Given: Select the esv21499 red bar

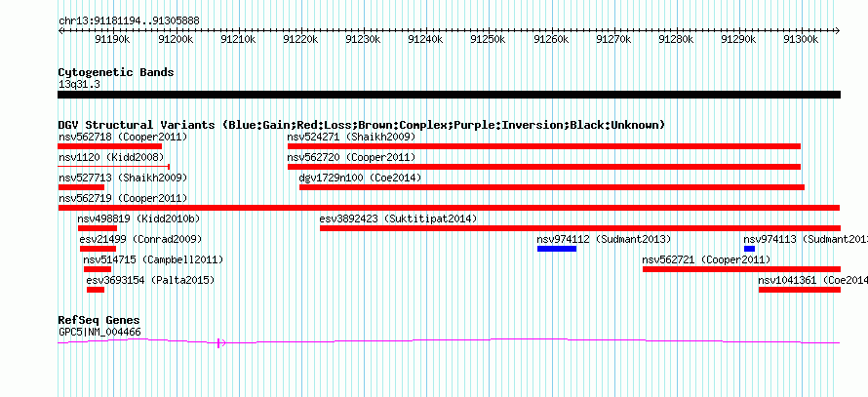Looking at the screenshot, I should [98, 249].
